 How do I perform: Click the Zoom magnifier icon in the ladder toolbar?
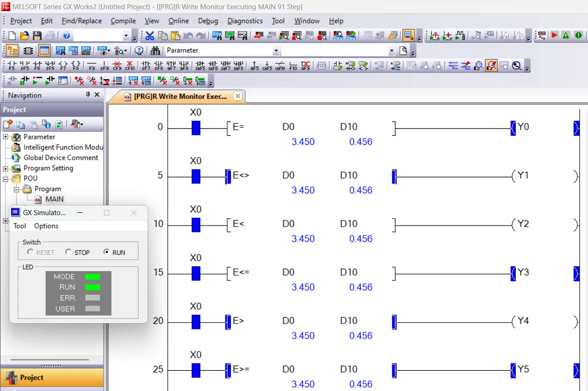517,66
